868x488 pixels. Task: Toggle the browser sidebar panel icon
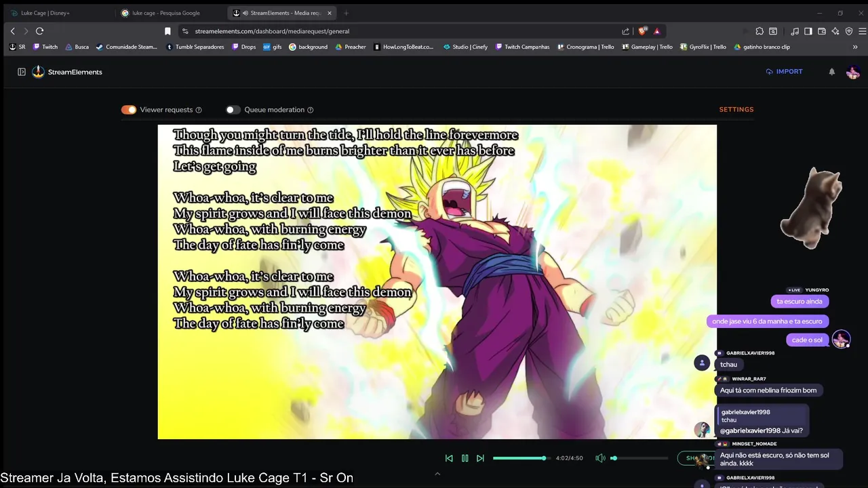[x=808, y=31]
